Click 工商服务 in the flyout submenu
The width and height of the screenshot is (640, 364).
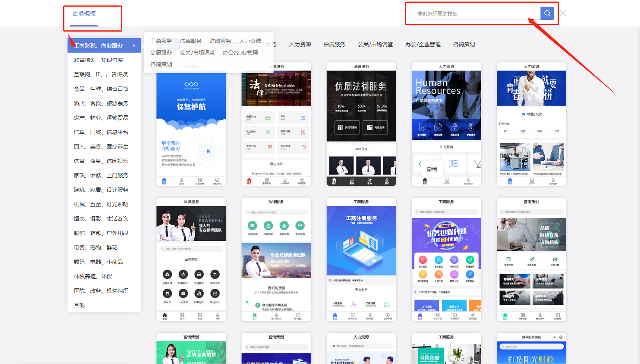point(161,41)
